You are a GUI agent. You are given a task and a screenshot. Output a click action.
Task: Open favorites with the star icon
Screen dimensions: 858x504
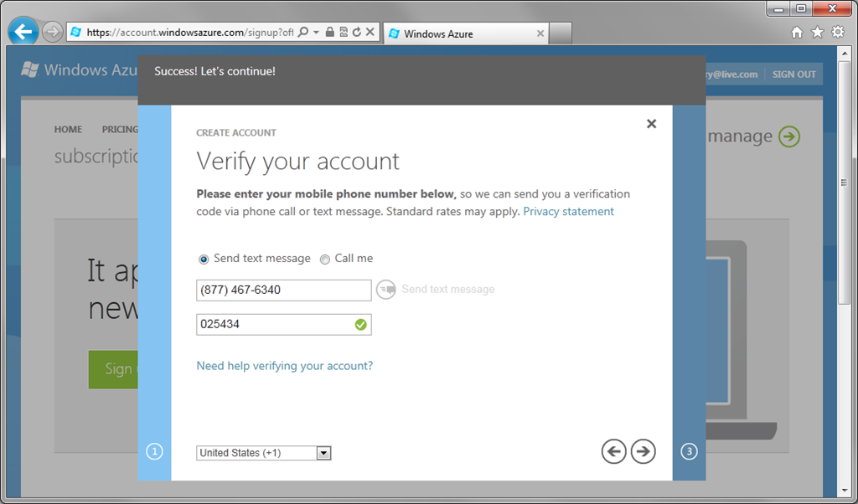817,33
